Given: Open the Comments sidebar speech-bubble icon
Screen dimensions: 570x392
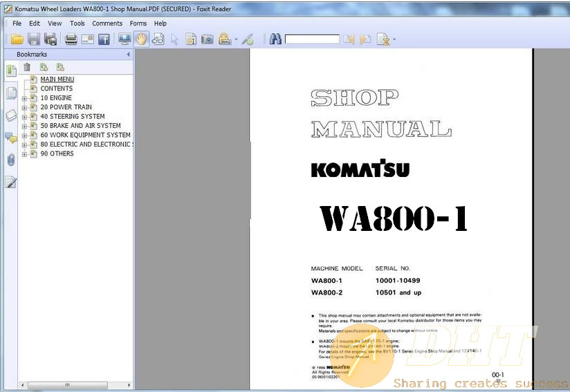Looking at the screenshot, I should coord(11,138).
